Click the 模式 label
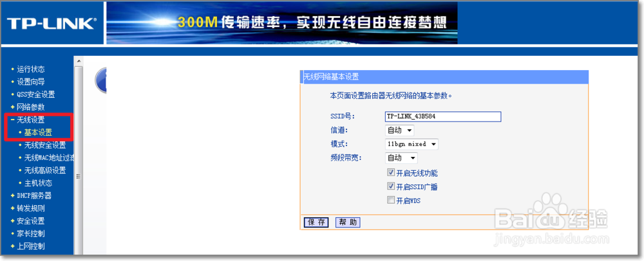Image resolution: width=644 pixels, height=261 pixels. click(339, 144)
